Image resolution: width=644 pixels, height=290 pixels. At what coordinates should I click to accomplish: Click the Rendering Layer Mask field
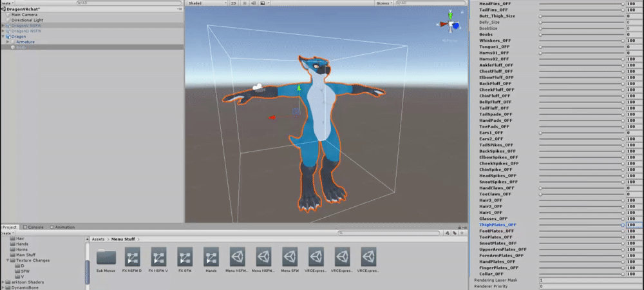click(591, 280)
